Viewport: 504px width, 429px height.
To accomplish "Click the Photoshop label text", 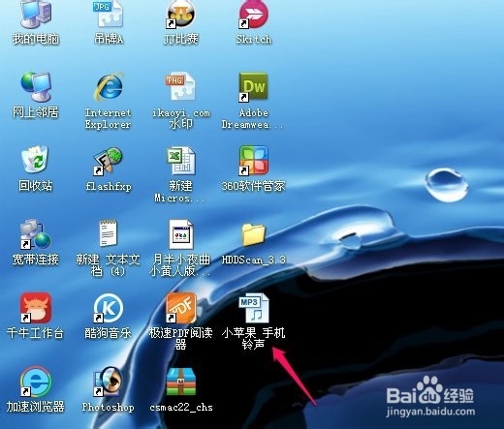I will [108, 407].
